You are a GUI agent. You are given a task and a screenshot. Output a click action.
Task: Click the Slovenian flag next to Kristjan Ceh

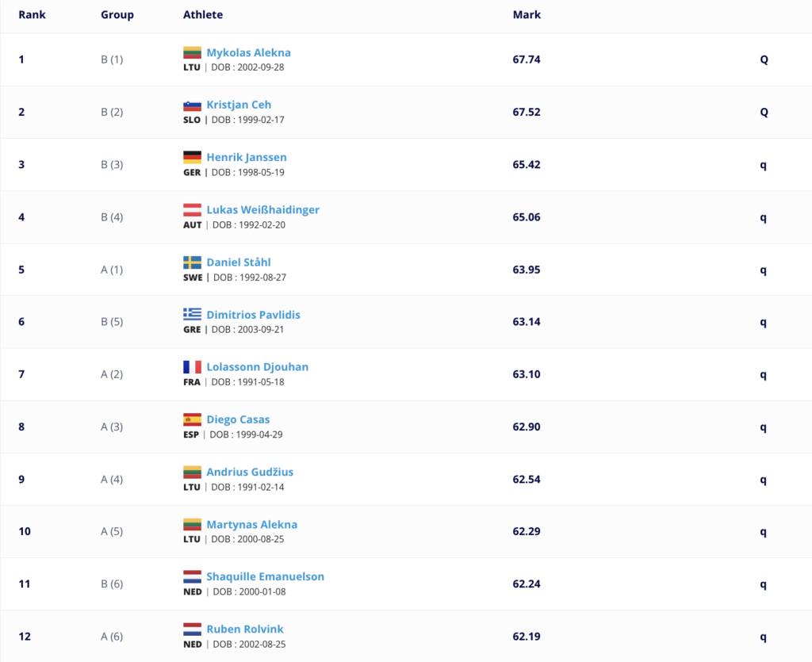coord(192,105)
